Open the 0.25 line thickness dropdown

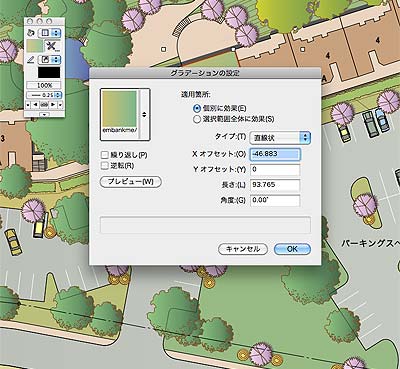point(44,95)
